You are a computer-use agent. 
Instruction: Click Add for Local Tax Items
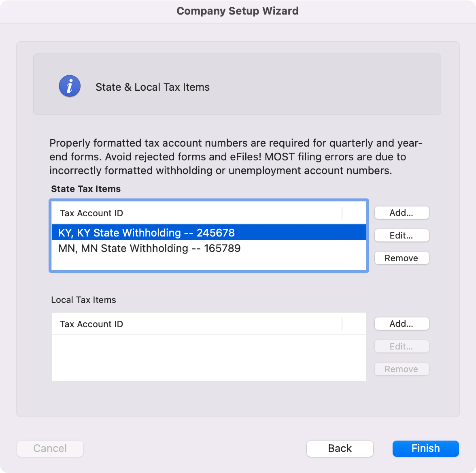(402, 324)
